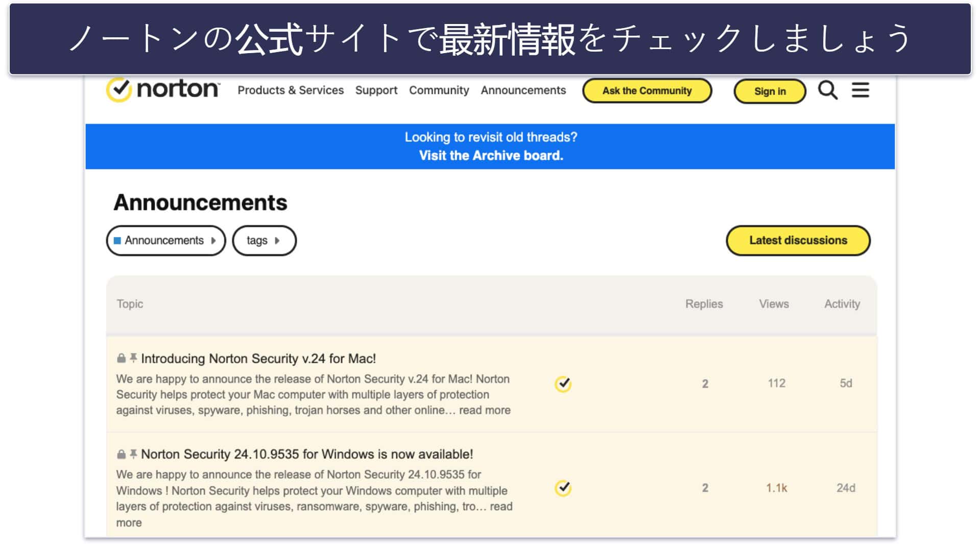Open the Support menu item

click(x=376, y=90)
